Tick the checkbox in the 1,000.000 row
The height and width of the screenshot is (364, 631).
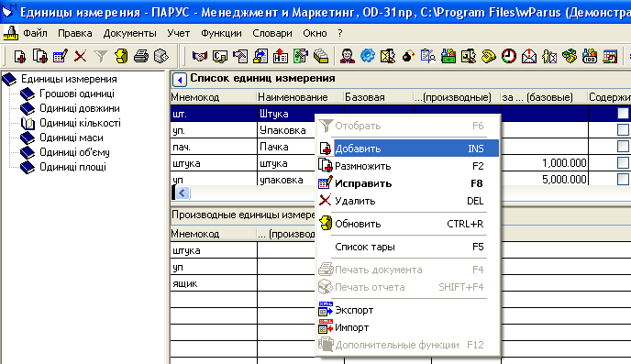tap(623, 162)
